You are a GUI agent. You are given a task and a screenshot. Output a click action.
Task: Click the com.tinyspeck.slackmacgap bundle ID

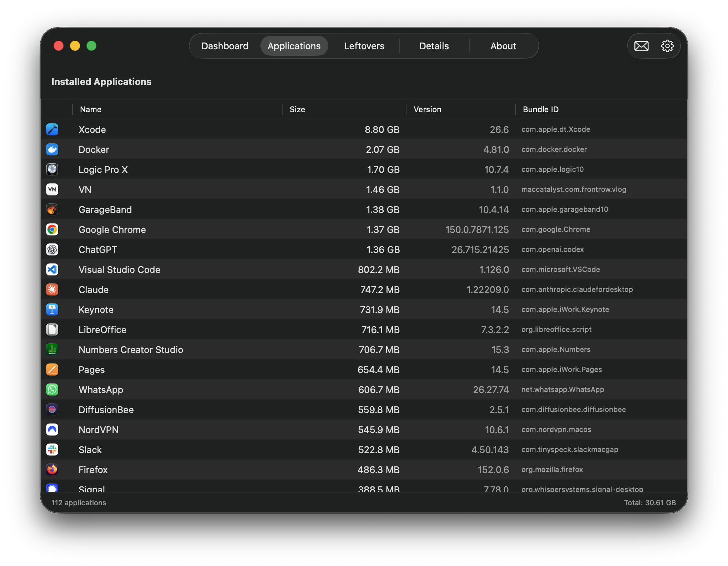pyautogui.click(x=570, y=450)
